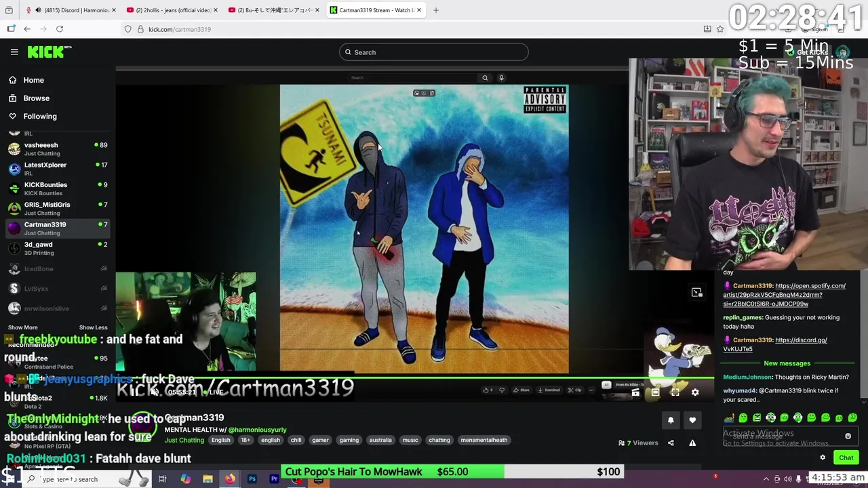
Task: Open offline IcedBone channel
Action: 57,269
